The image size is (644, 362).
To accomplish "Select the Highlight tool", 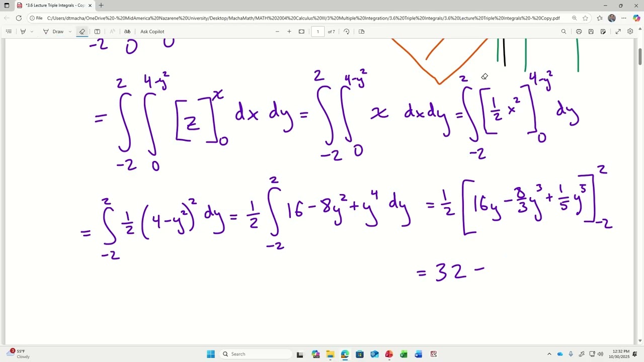I will coord(23,31).
